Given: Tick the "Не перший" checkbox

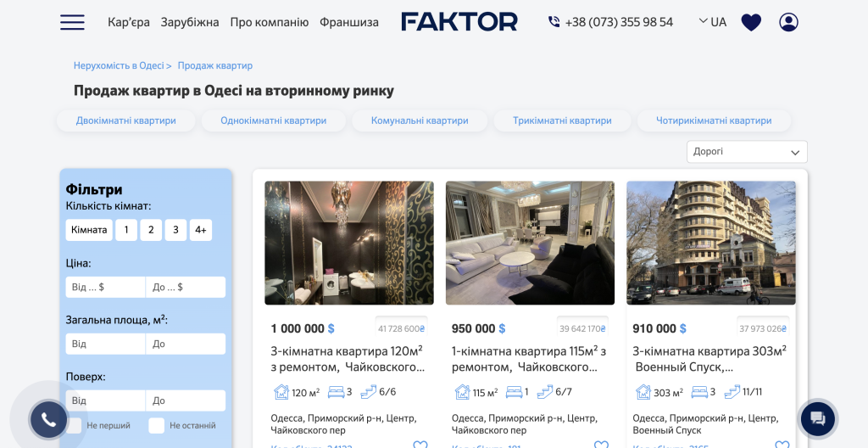Looking at the screenshot, I should click(74, 426).
